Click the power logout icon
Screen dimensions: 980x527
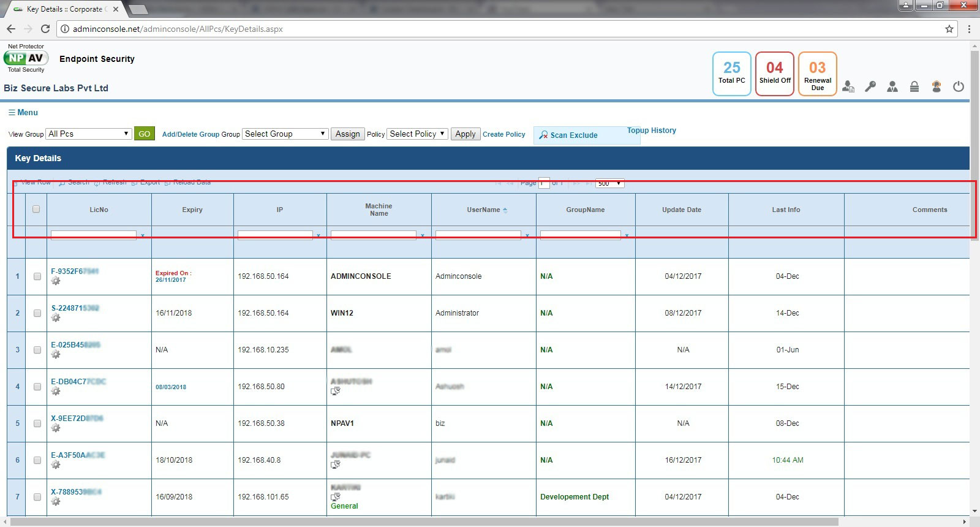(959, 87)
